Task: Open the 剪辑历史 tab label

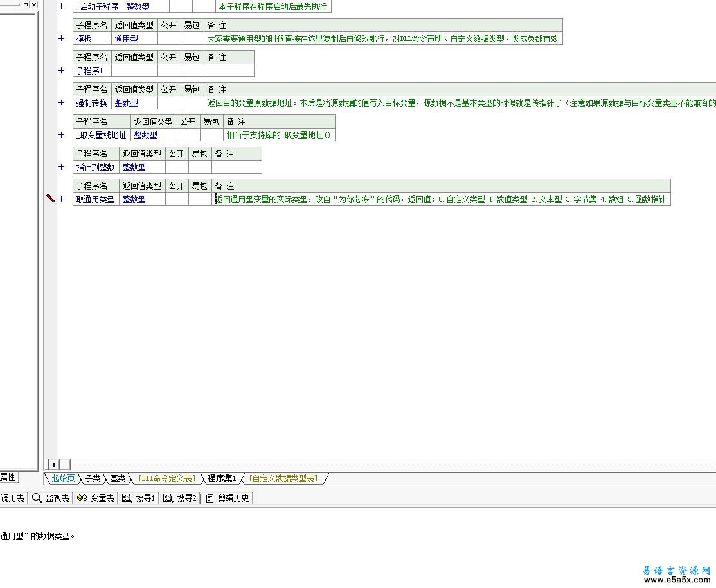Action: click(x=233, y=498)
